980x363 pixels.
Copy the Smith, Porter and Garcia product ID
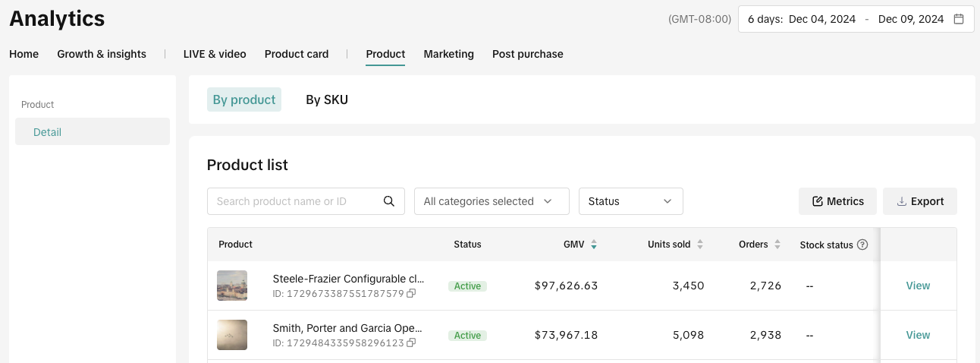(411, 343)
